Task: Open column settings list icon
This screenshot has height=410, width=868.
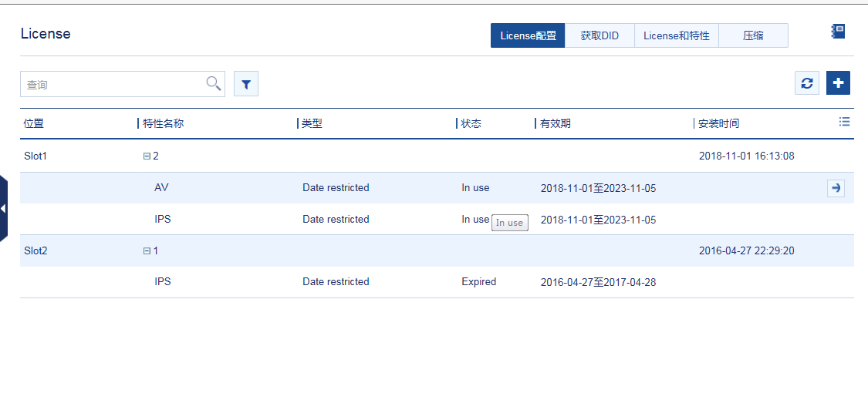Action: (x=844, y=122)
